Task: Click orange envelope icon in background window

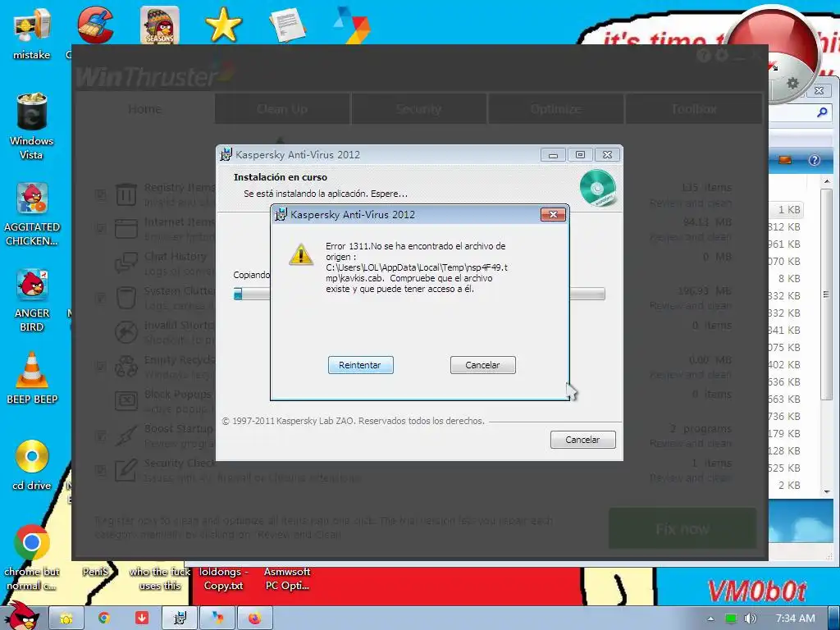Action: coord(785,160)
